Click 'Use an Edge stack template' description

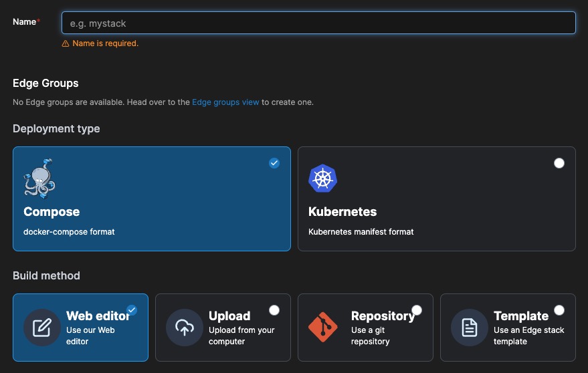coord(528,336)
